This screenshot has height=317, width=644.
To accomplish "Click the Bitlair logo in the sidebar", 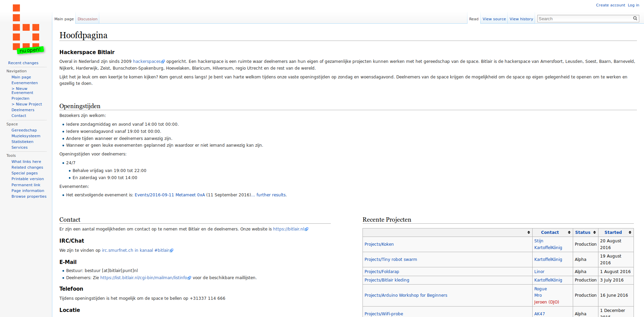I will 26,29.
